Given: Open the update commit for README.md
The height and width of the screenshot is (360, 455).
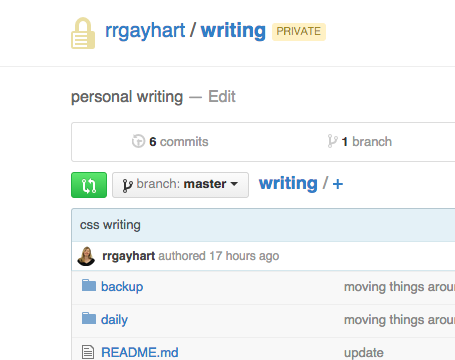Looking at the screenshot, I should tap(364, 353).
